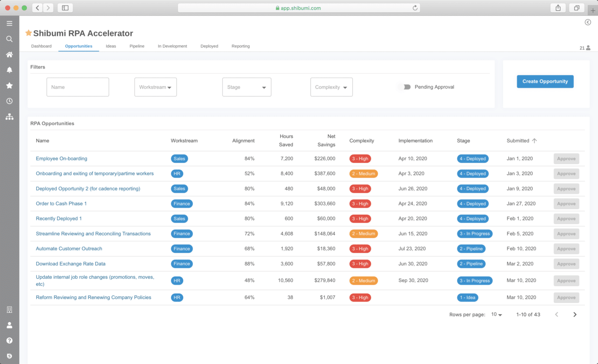The image size is (598, 364).
Task: Change rows per page using the 10 dropdown
Action: [x=497, y=314]
